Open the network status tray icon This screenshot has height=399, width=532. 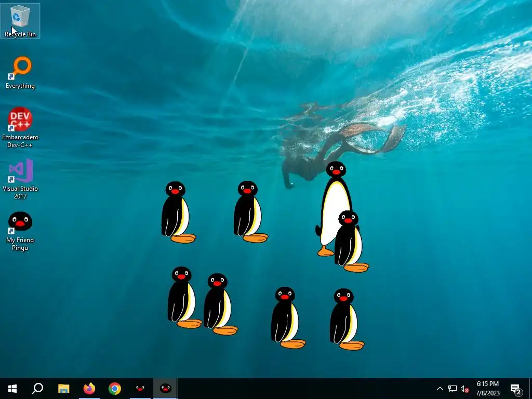coord(453,389)
